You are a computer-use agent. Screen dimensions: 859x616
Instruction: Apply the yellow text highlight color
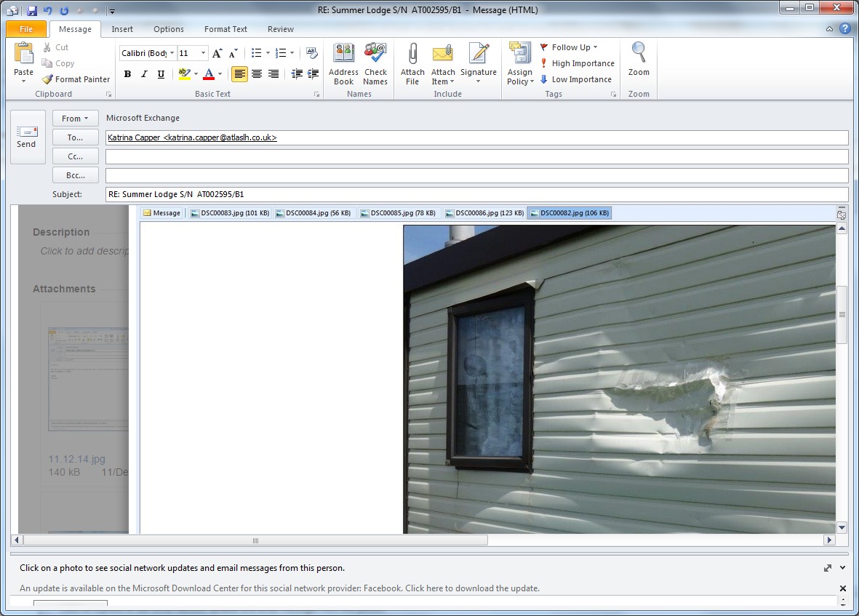click(185, 74)
